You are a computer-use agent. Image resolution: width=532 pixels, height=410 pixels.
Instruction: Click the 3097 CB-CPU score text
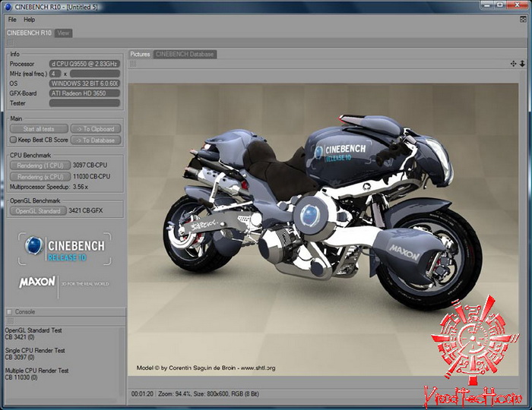pos(90,166)
